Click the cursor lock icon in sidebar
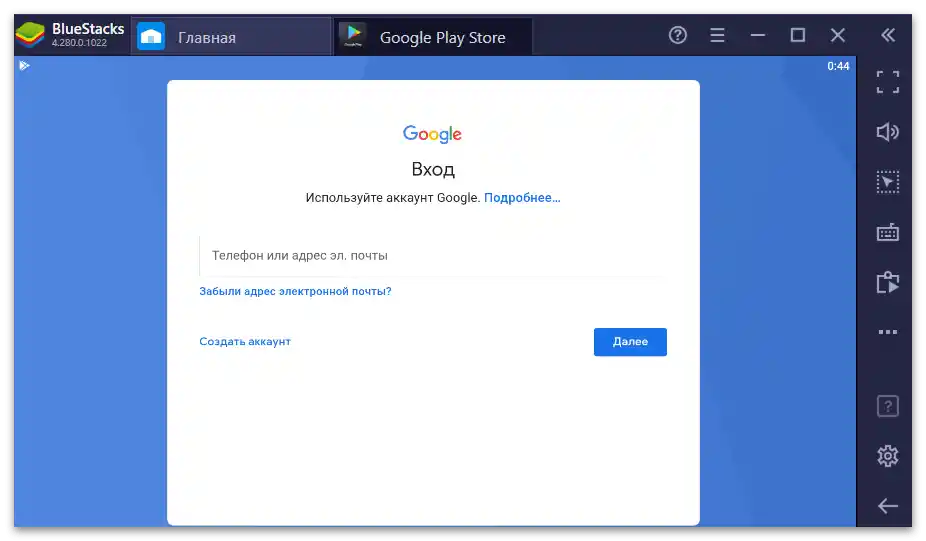Screen dimensions: 926x541 888,182
